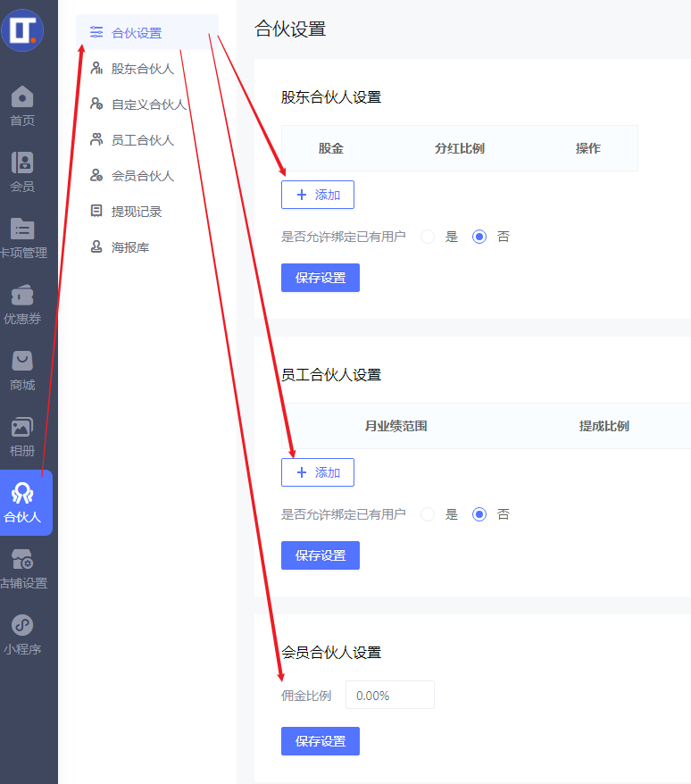The height and width of the screenshot is (784, 691).
Task: Save settings in 员工合伙人设置 section
Action: click(321, 555)
